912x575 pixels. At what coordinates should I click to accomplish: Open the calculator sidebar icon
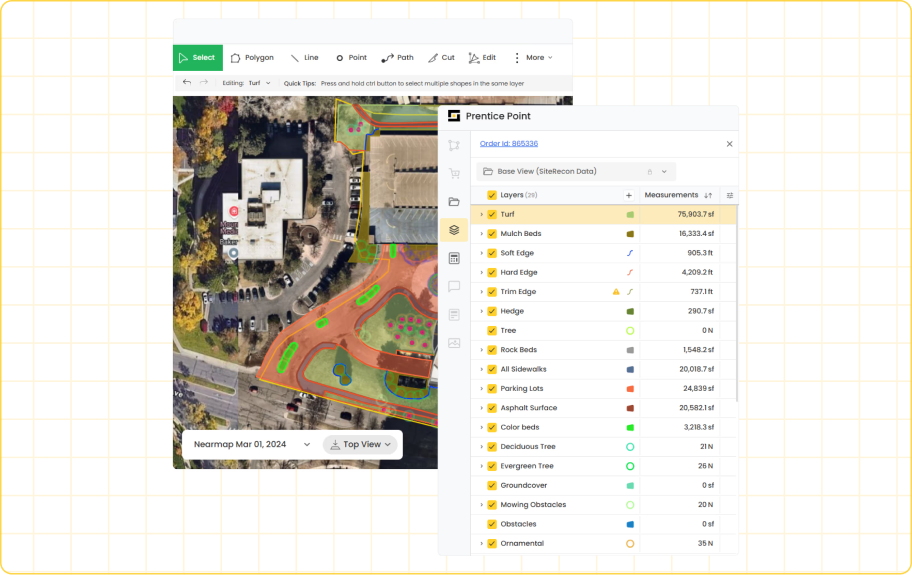(x=454, y=258)
